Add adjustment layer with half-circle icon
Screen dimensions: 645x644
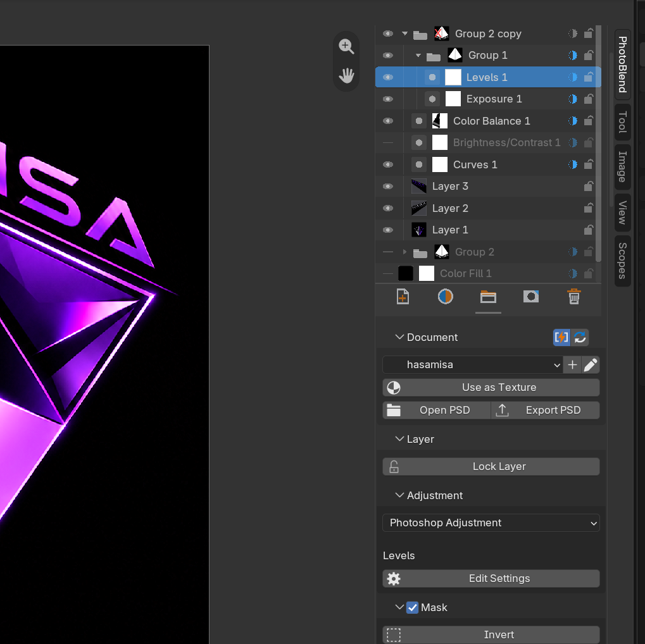(446, 297)
